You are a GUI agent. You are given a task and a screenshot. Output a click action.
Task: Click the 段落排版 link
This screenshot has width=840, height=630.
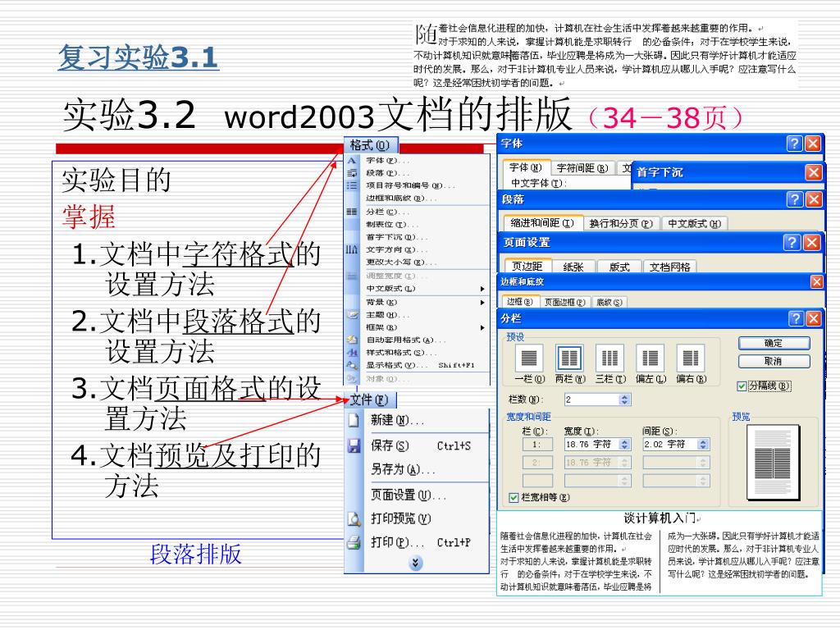click(195, 555)
